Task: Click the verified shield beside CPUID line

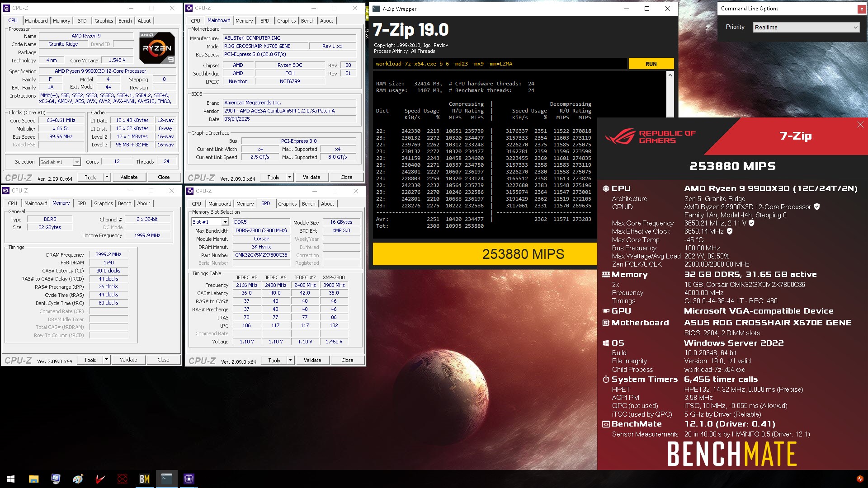Action: (817, 207)
